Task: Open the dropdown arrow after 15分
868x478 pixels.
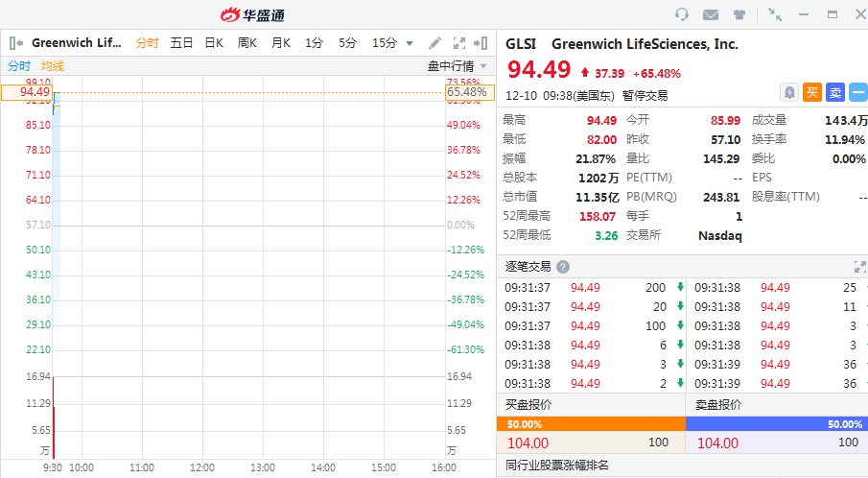Action: pyautogui.click(x=410, y=43)
